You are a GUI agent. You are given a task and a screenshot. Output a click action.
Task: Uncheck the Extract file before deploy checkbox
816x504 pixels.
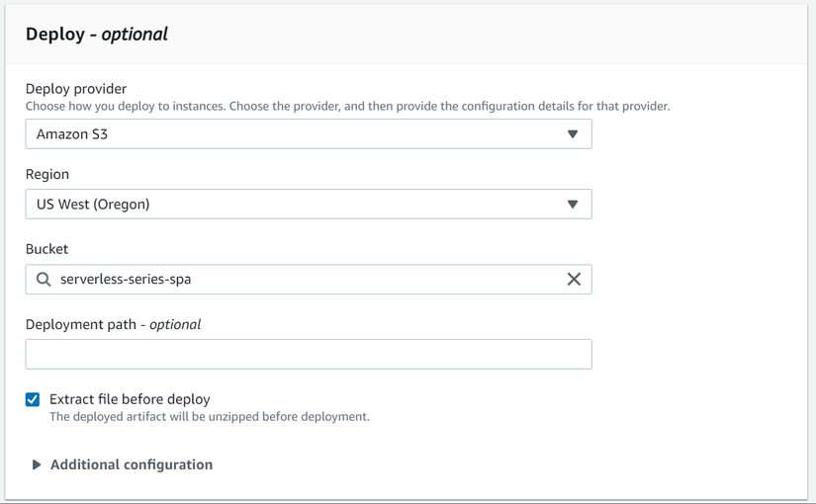click(33, 399)
